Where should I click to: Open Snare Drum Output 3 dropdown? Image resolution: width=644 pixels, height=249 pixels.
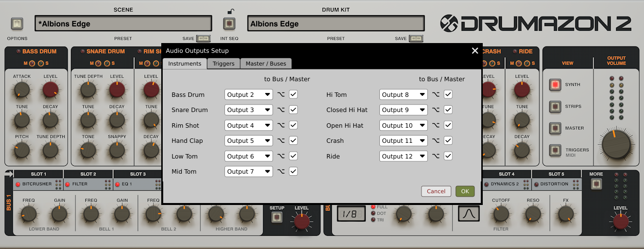click(249, 110)
